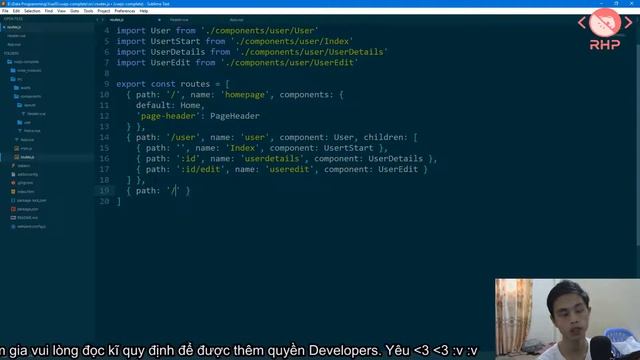Open the Preferences menu

click(124, 11)
